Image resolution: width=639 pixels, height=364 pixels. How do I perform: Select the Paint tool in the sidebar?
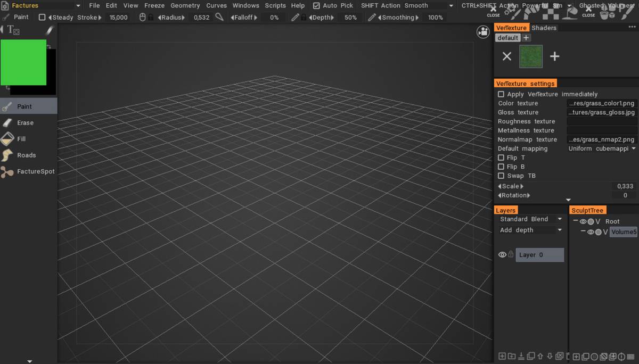point(28,106)
